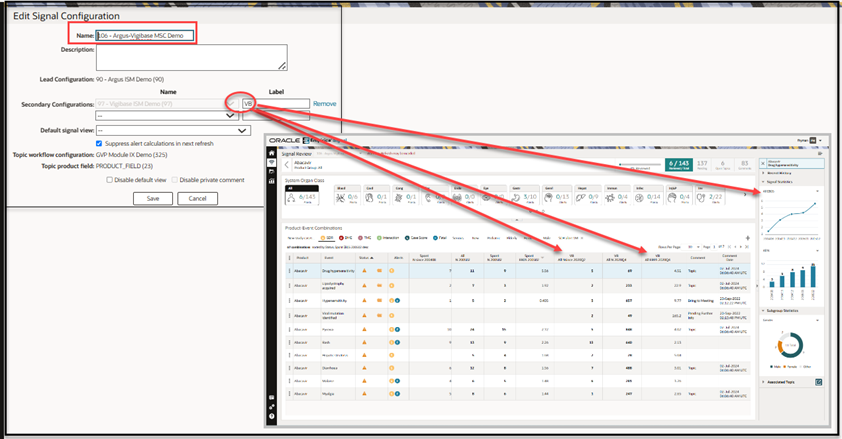This screenshot has width=842, height=439.
Task: Select the TME tab
Action: point(365,238)
